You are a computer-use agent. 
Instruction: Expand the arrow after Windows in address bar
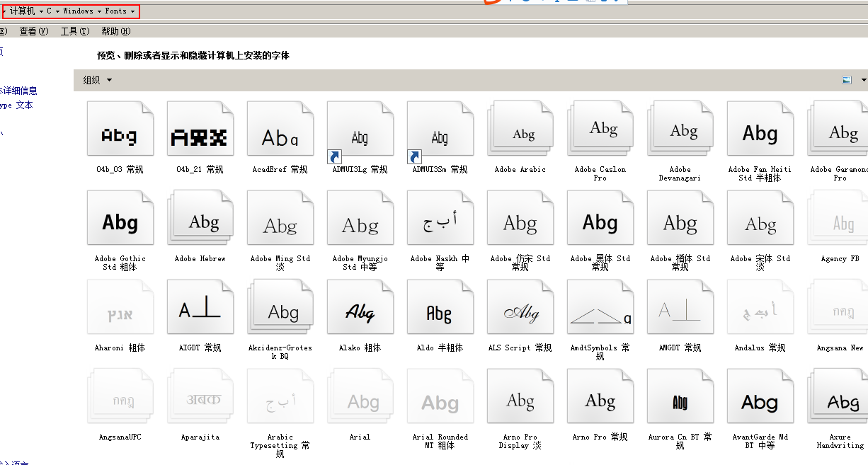tap(100, 11)
